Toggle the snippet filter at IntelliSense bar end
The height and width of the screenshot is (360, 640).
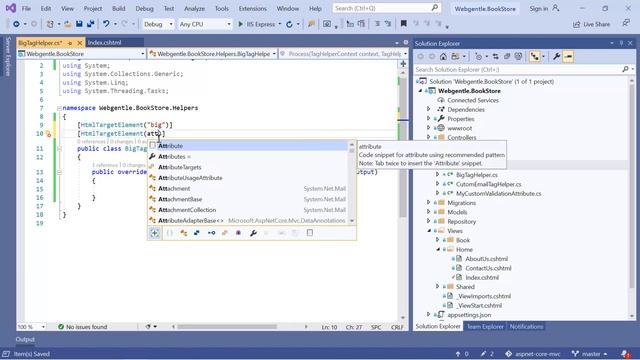(x=310, y=233)
